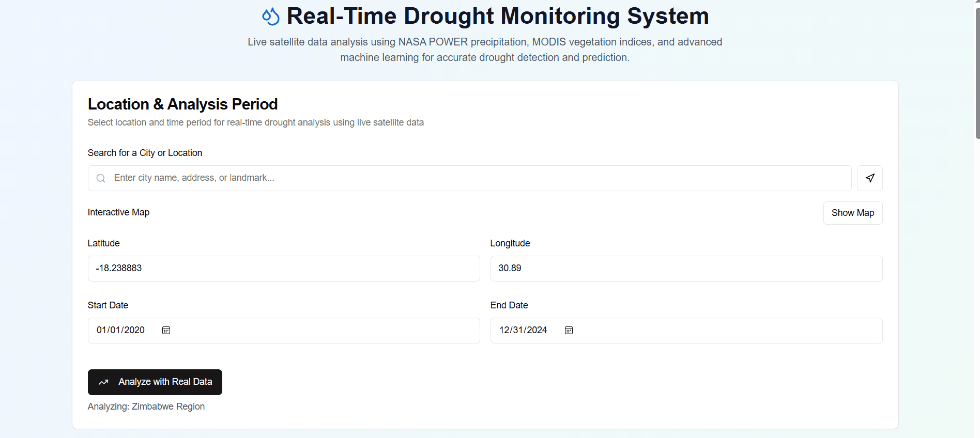Click the 'Search for a City or Location' label
This screenshot has height=438, width=980.
145,153
